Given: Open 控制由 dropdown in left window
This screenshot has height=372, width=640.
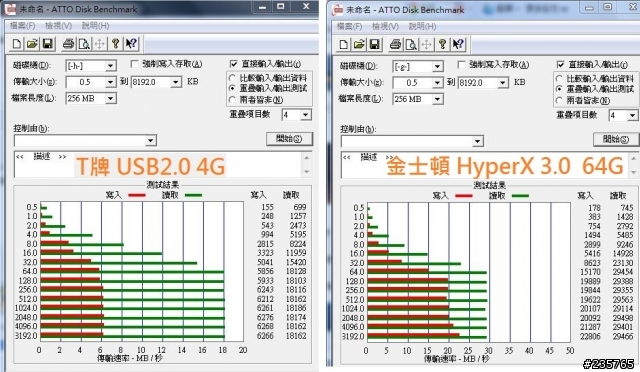Looking at the screenshot, I should click(x=151, y=140).
